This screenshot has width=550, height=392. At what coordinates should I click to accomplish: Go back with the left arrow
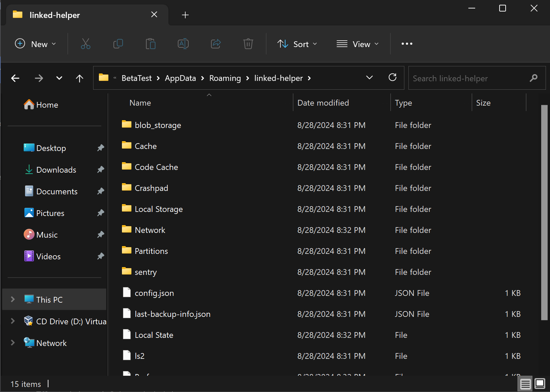click(x=15, y=78)
